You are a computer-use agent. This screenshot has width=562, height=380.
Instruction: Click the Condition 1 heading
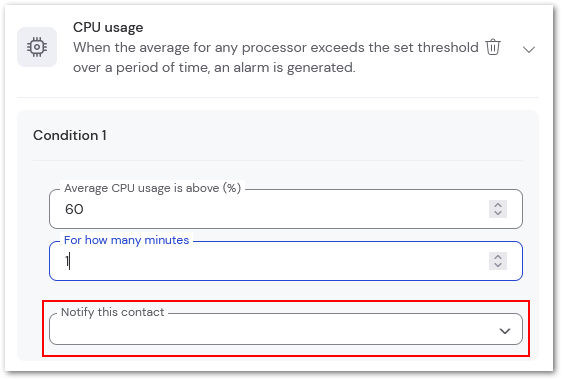tap(70, 136)
